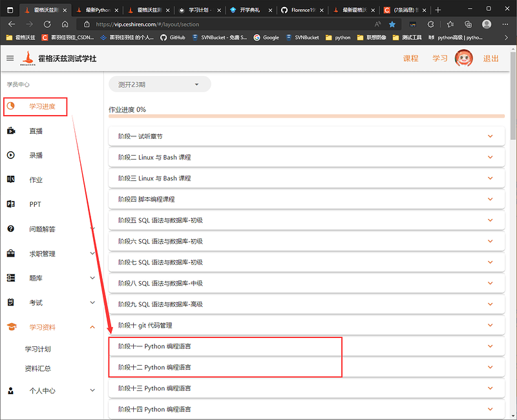Open the Google bookmark
The image size is (517, 420).
(266, 37)
